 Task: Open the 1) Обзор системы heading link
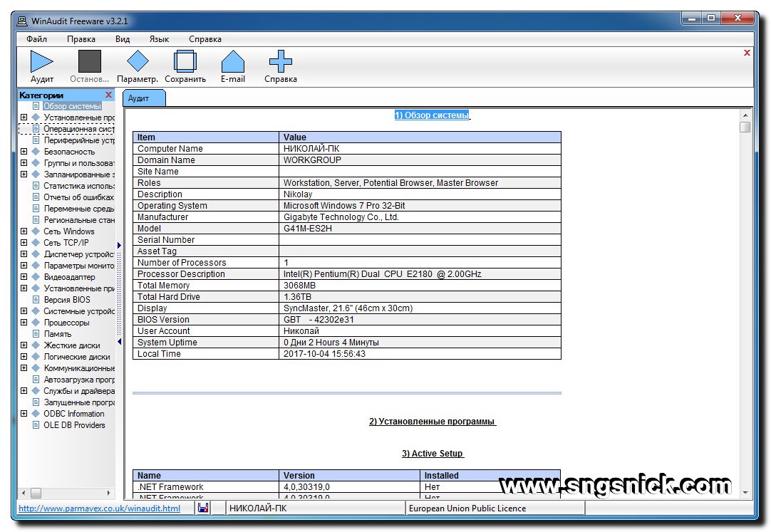[433, 115]
